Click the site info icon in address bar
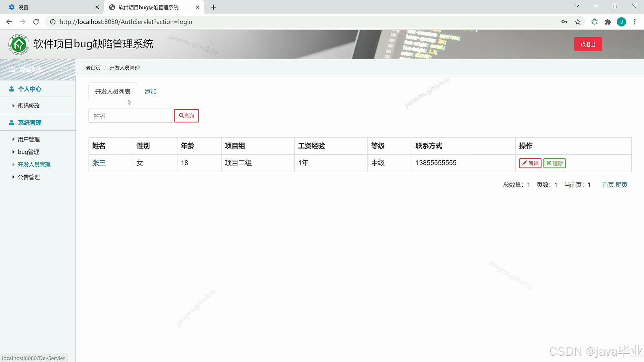Viewport: 644px width, 362px height. [53, 22]
